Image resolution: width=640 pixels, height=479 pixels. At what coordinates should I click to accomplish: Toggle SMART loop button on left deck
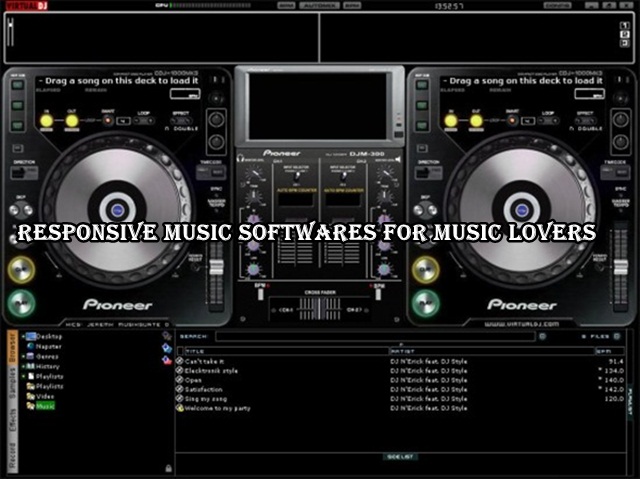coord(108,120)
